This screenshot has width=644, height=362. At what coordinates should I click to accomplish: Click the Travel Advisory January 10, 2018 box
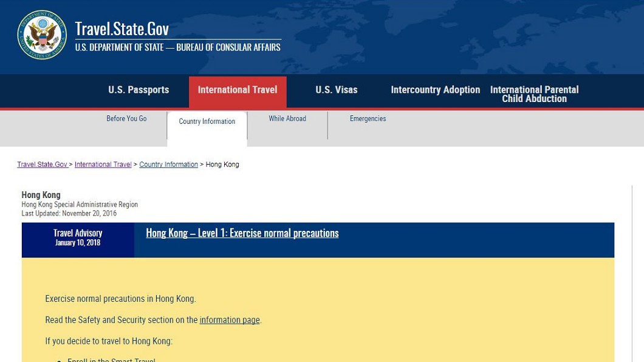[x=78, y=240]
